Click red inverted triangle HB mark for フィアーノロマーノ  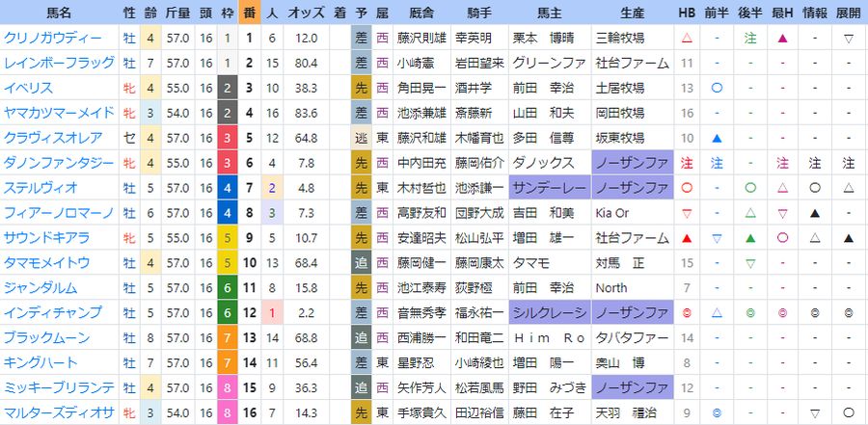[687, 212]
